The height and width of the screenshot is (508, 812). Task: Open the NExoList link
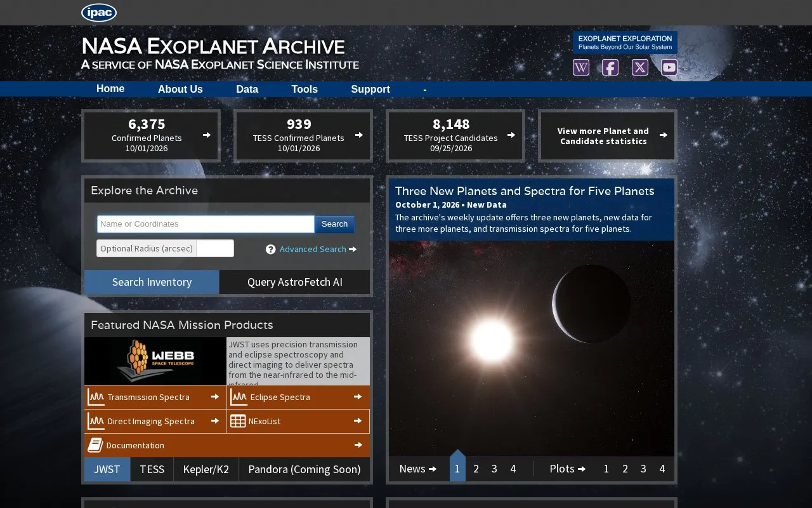click(265, 422)
